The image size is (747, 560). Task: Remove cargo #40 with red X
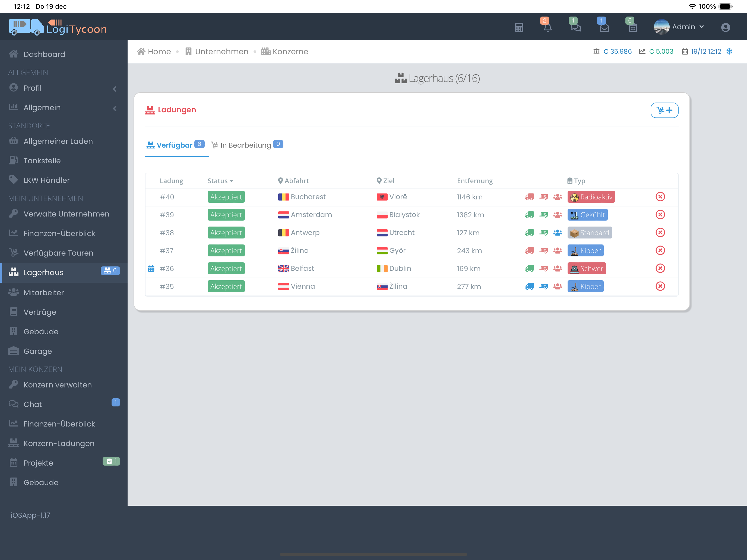pyautogui.click(x=660, y=197)
